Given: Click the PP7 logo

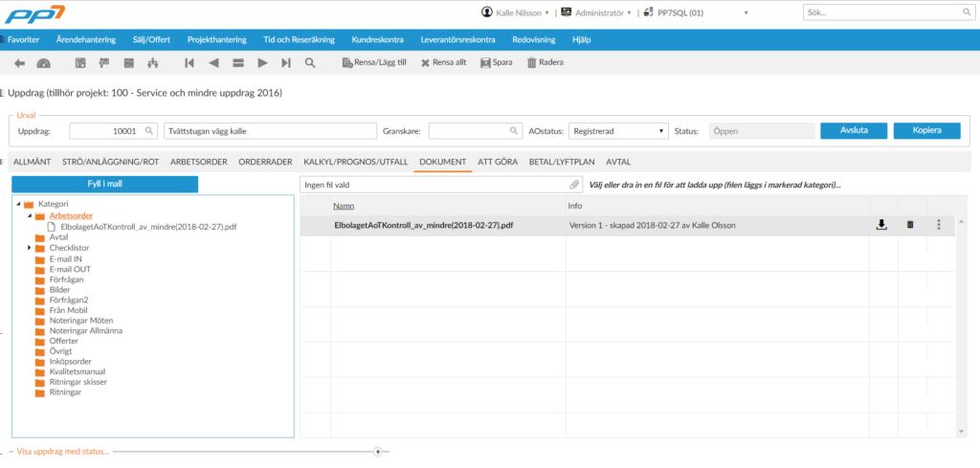Looking at the screenshot, I should pyautogui.click(x=34, y=13).
